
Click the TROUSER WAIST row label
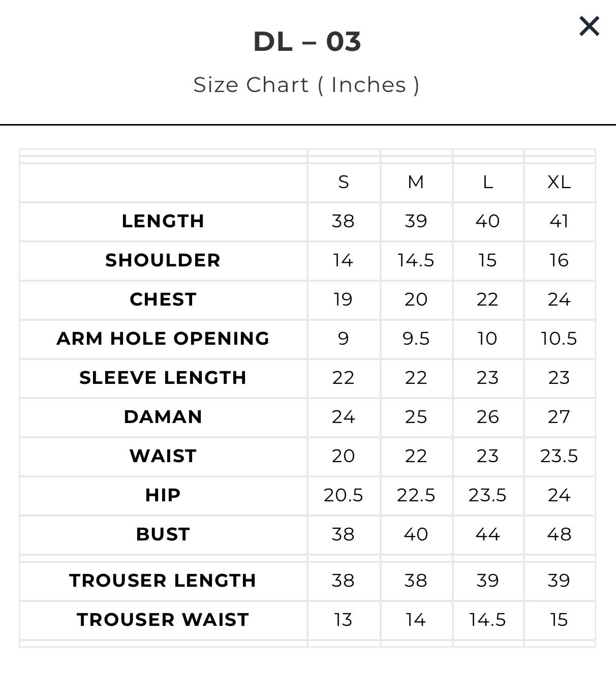[163, 620]
